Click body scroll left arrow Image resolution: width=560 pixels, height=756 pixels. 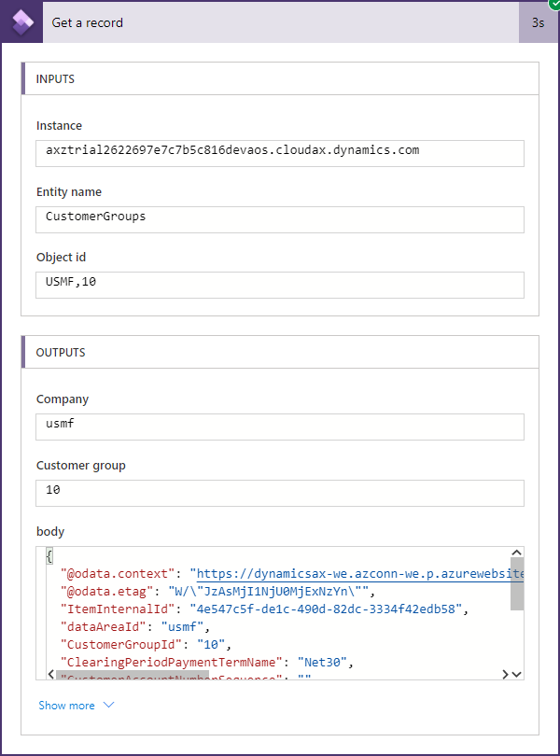pos(51,674)
